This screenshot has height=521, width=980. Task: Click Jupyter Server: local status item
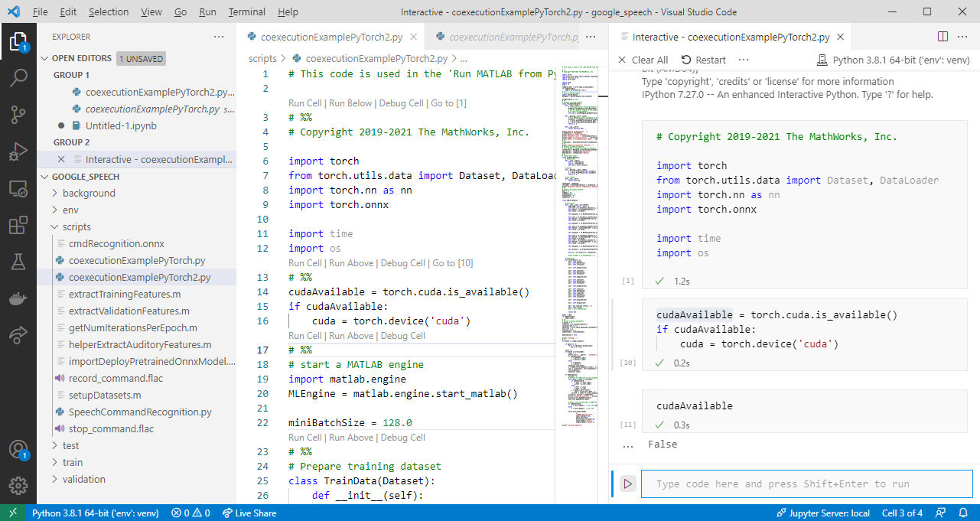pyautogui.click(x=823, y=513)
